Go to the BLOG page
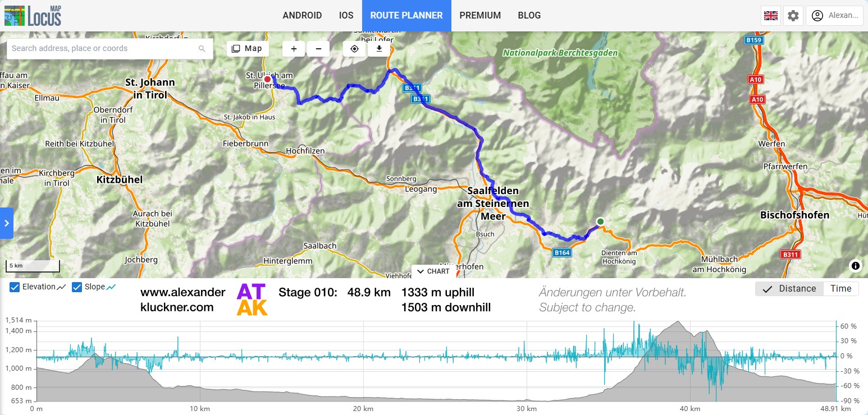The width and height of the screenshot is (868, 415). pos(529,16)
